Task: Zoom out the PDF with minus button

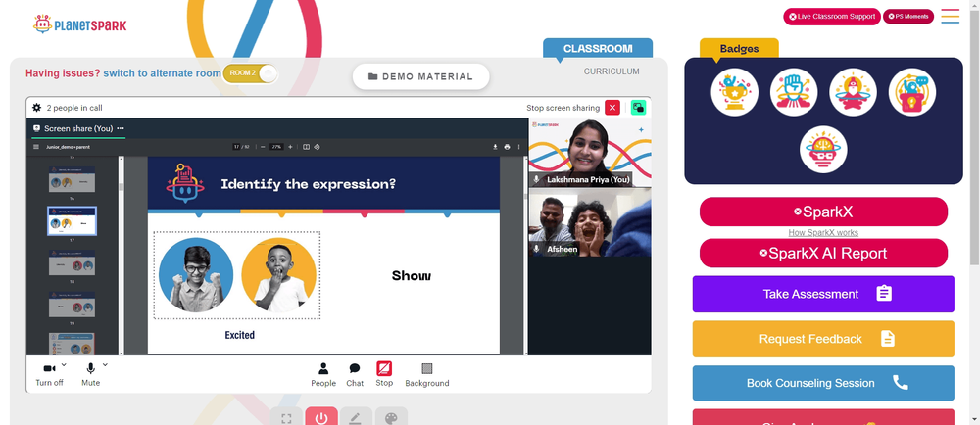Action: pos(263,147)
